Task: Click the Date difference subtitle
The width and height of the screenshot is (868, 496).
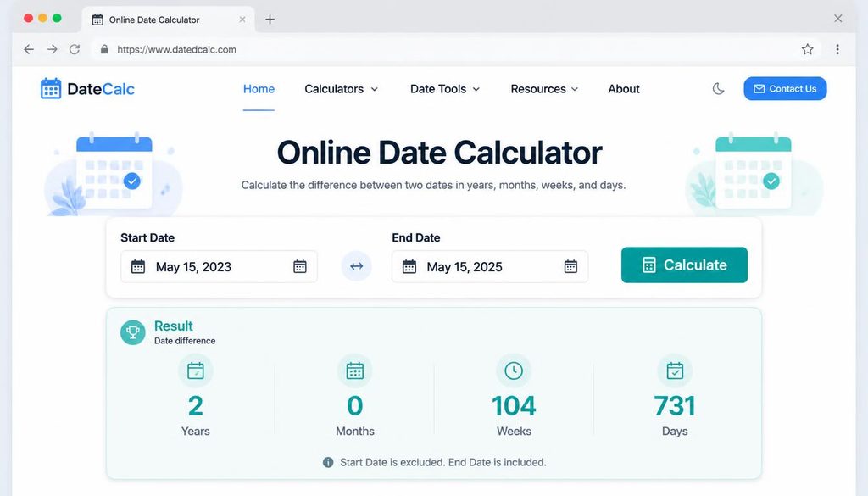Action: coord(184,341)
